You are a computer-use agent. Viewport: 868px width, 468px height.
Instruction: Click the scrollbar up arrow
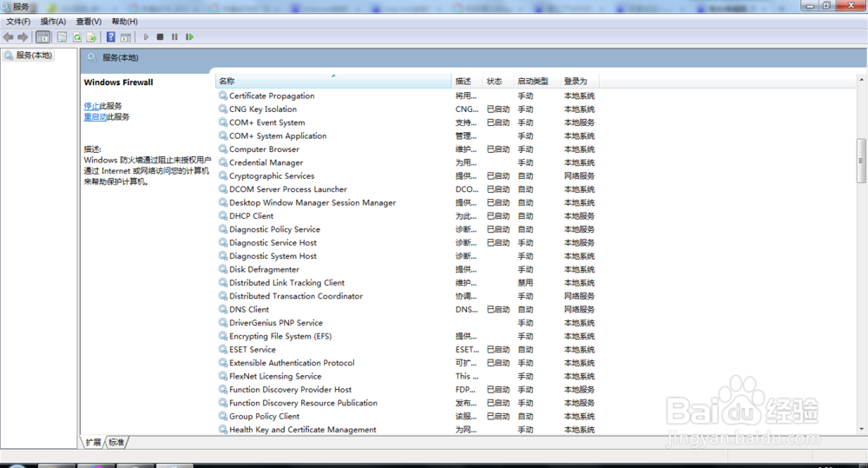(x=861, y=80)
